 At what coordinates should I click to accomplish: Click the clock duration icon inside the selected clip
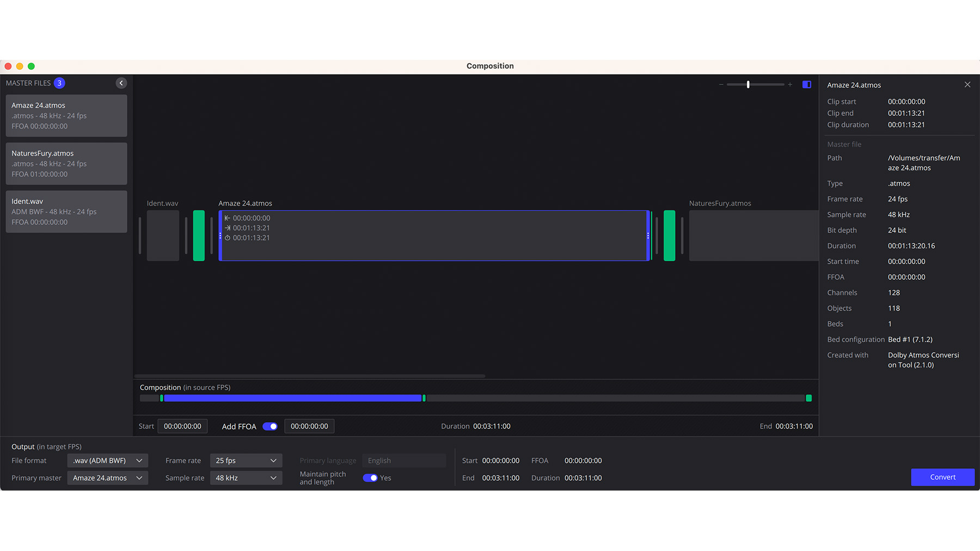pos(228,238)
